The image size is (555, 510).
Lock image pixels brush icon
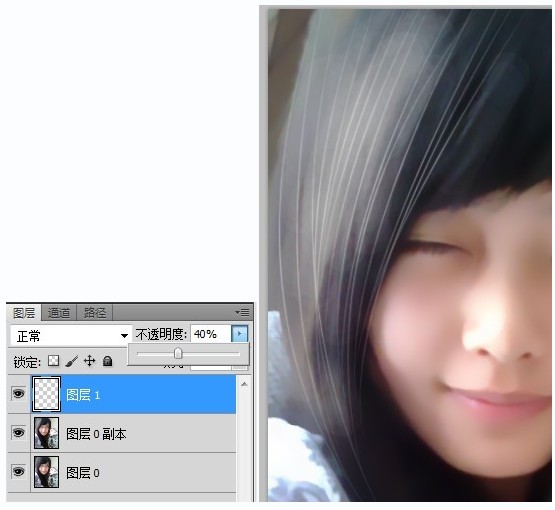click(x=72, y=361)
